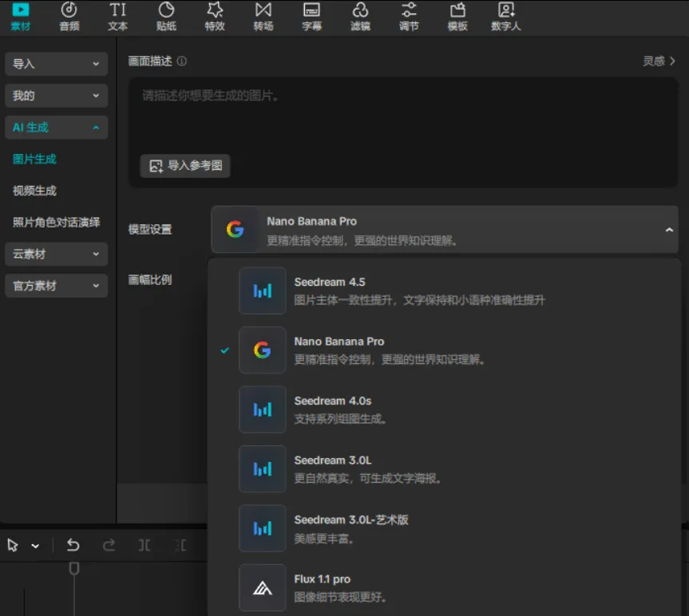The height and width of the screenshot is (616, 689).
Task: Select 视频生成 in the sidebar
Action: [x=34, y=191]
